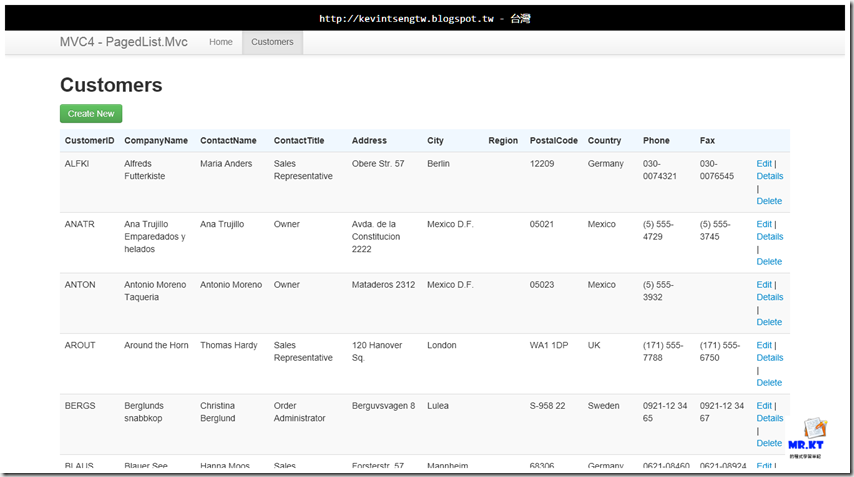
Task: Click the Order Administrator title cell
Action: 300,412
